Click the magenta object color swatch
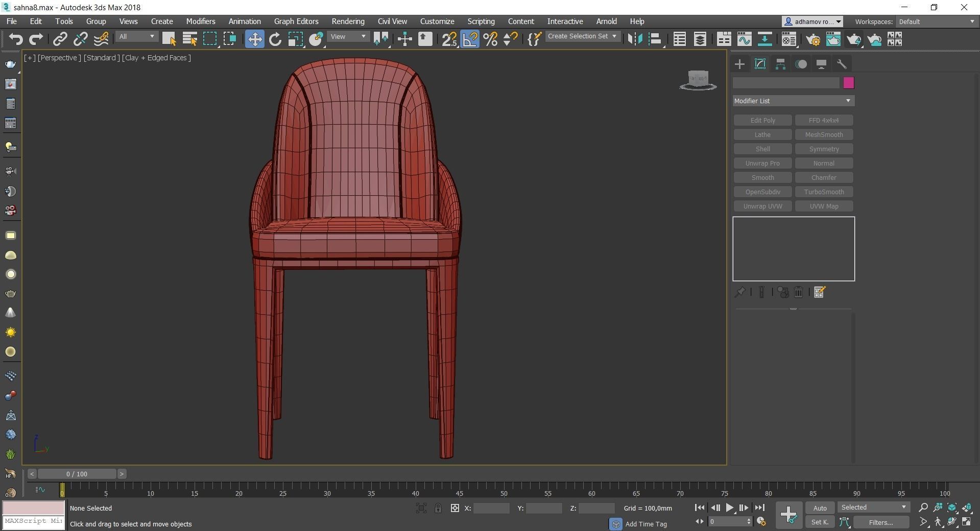 848,83
